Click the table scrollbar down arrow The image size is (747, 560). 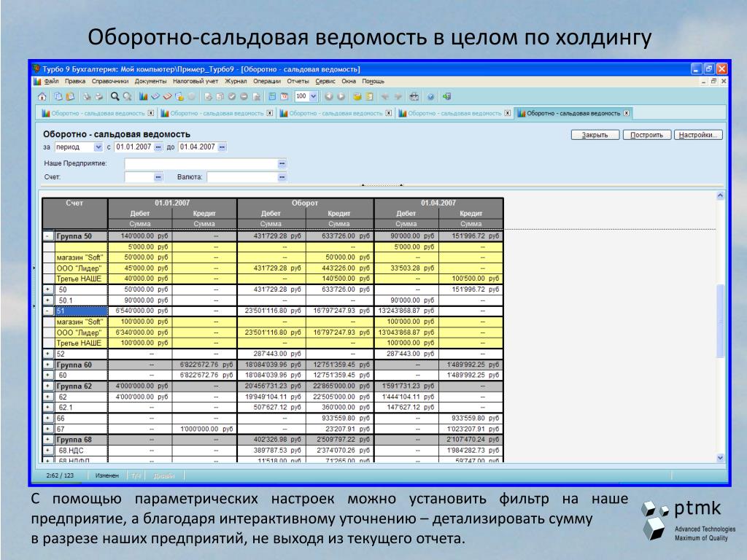point(720,458)
